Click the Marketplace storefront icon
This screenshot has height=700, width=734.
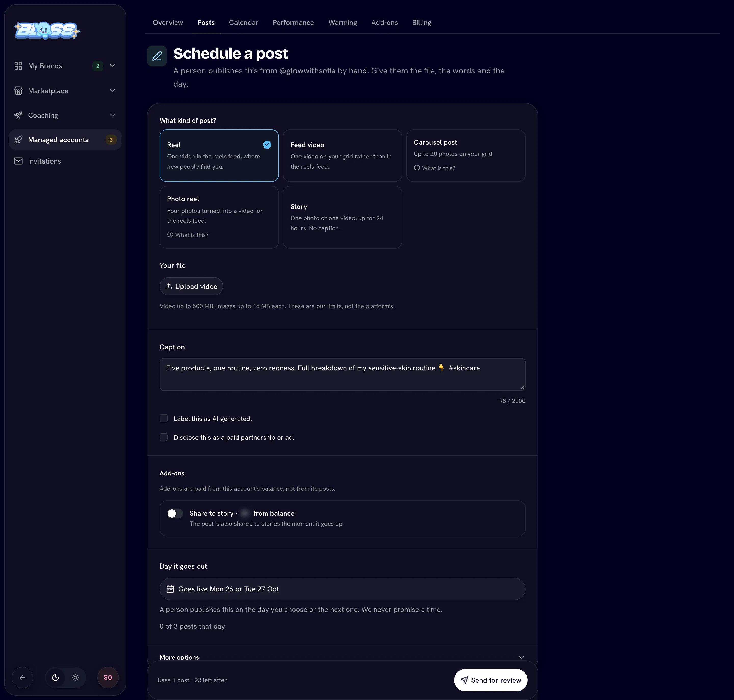(x=18, y=91)
